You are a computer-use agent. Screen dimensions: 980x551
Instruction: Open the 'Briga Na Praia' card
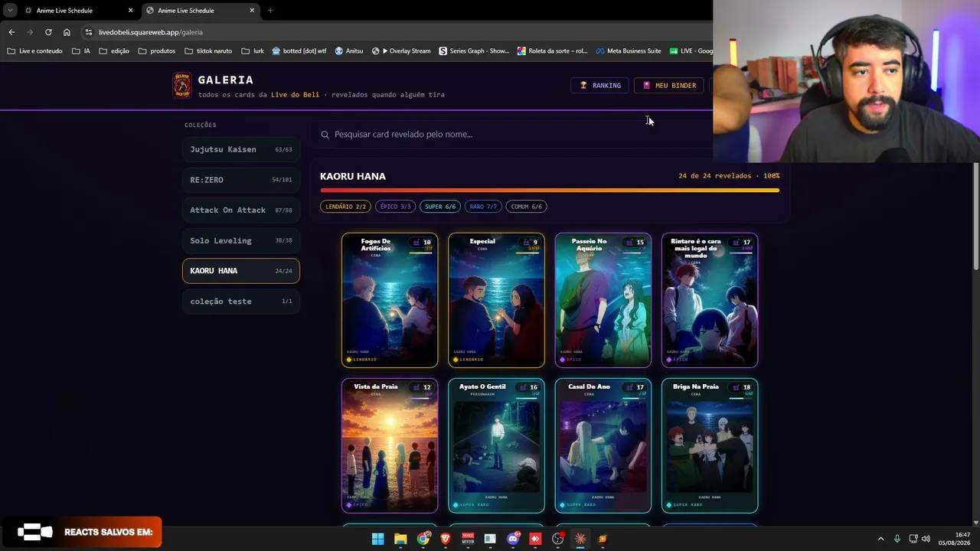point(710,445)
